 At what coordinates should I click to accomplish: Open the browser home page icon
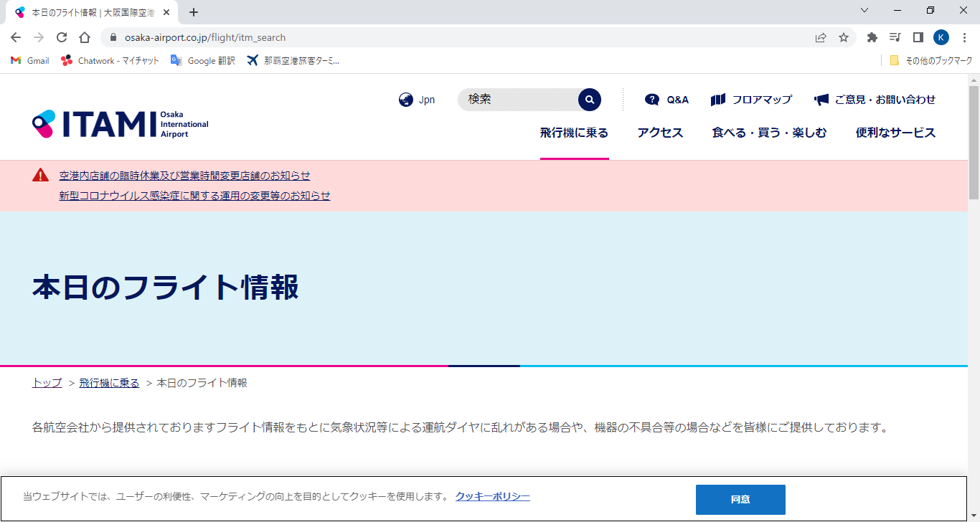pyautogui.click(x=85, y=37)
